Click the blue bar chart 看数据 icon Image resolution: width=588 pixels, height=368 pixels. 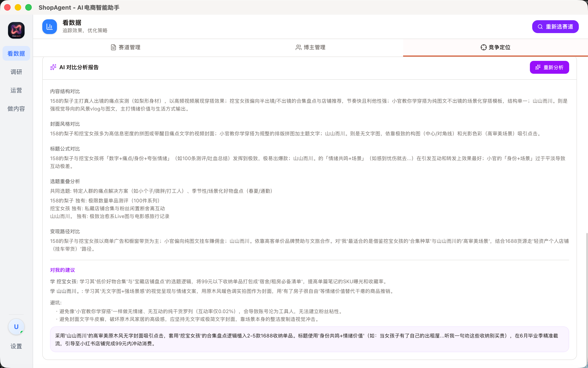click(49, 26)
